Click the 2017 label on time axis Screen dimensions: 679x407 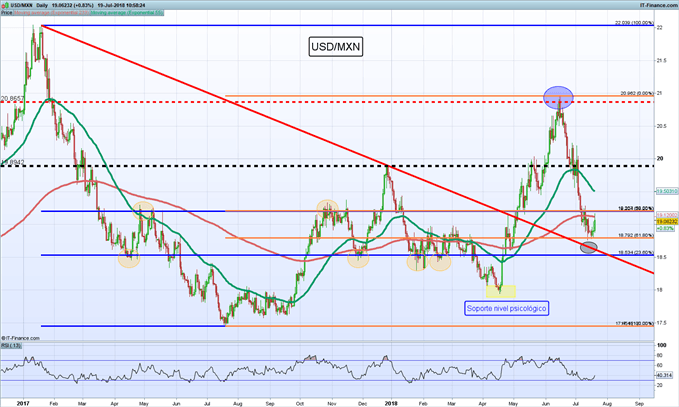click(x=23, y=404)
